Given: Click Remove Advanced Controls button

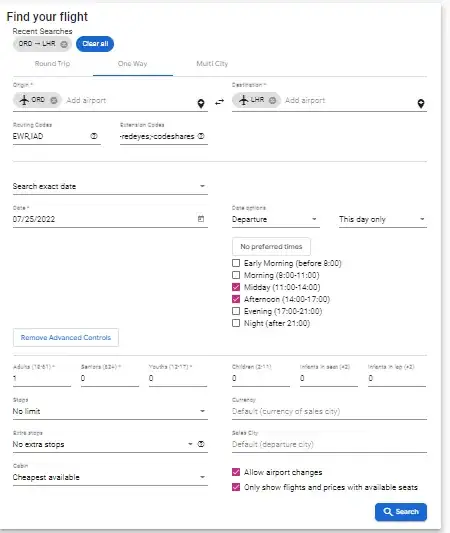Looking at the screenshot, I should 66,338.
